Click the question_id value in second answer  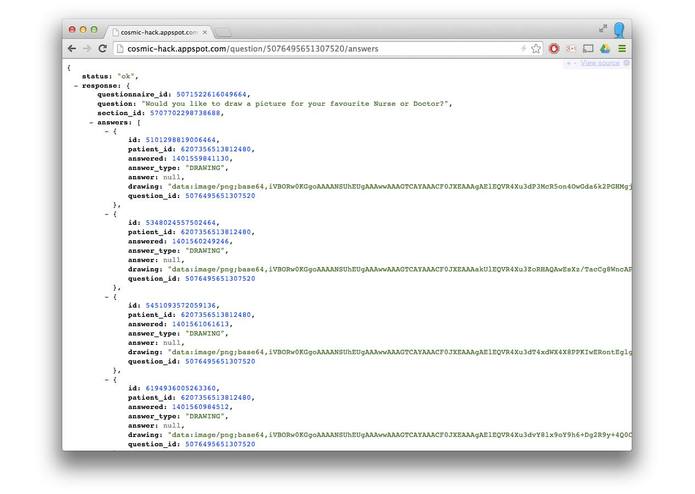(220, 279)
